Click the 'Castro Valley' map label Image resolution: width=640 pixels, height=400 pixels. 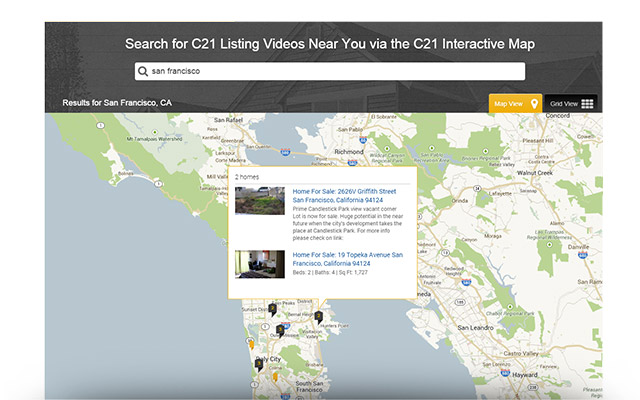coord(521,353)
